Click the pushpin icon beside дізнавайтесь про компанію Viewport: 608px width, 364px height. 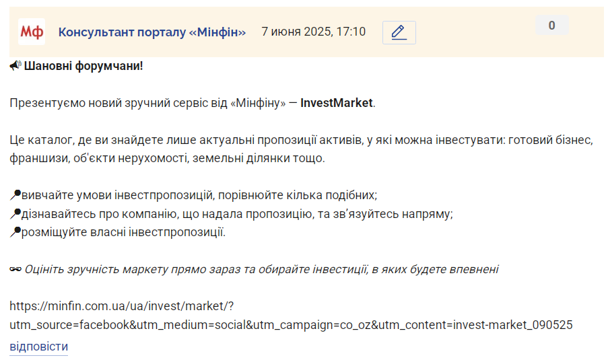click(15, 213)
